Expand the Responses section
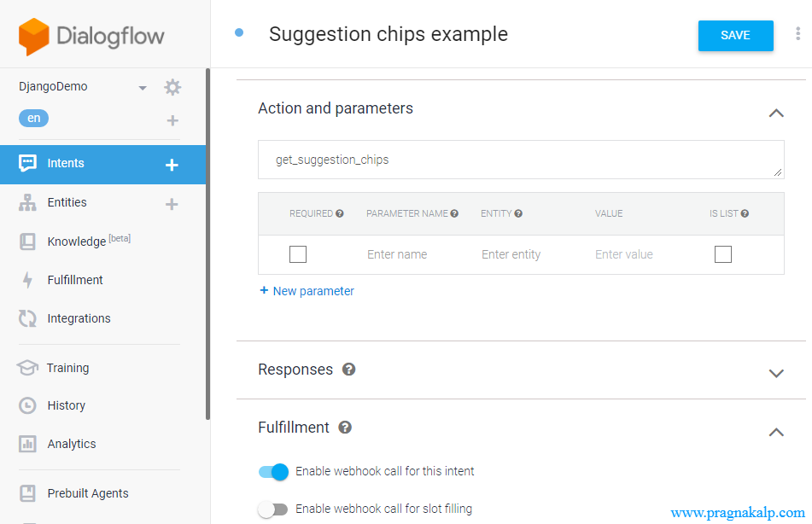Image resolution: width=812 pixels, height=524 pixels. [775, 373]
